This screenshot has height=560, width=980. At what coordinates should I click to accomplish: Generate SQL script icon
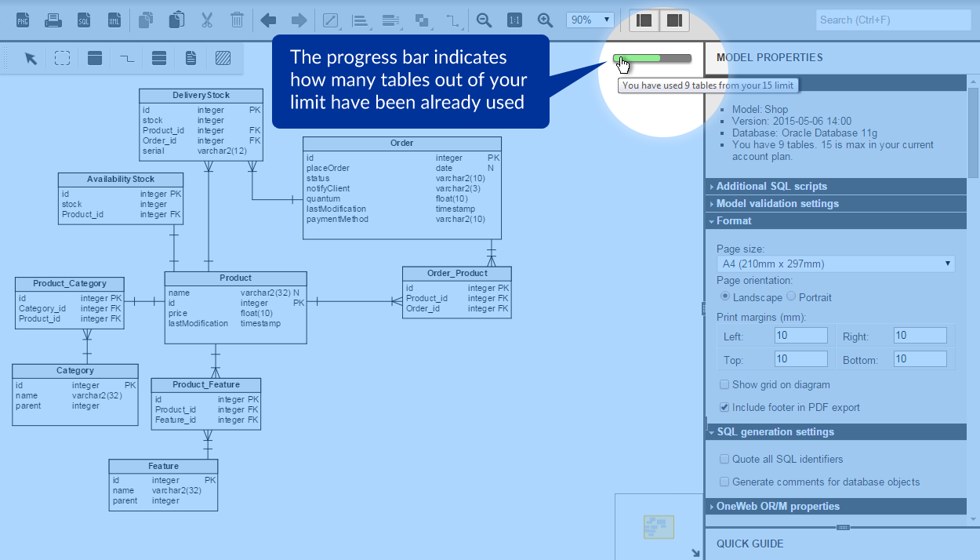click(84, 20)
